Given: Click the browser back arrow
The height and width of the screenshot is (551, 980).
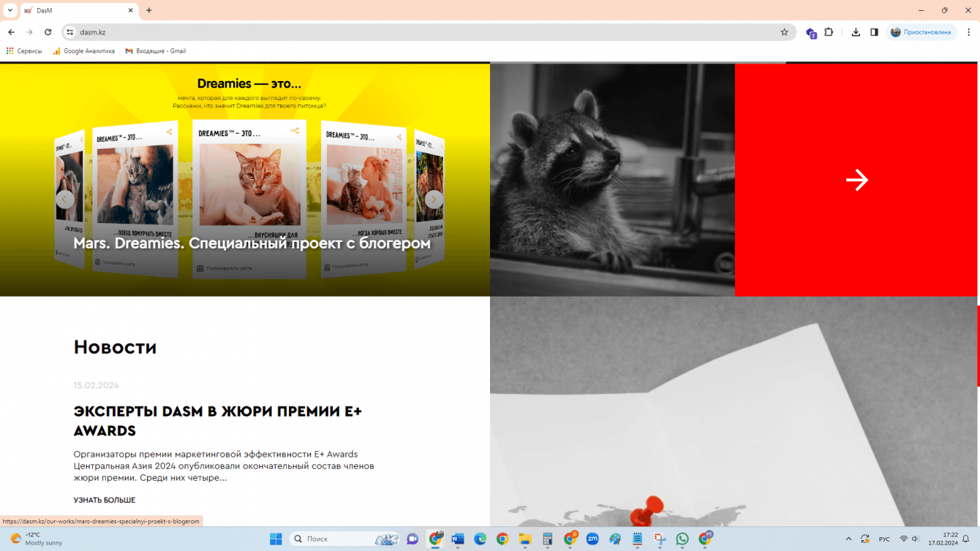Looking at the screenshot, I should coord(11,32).
